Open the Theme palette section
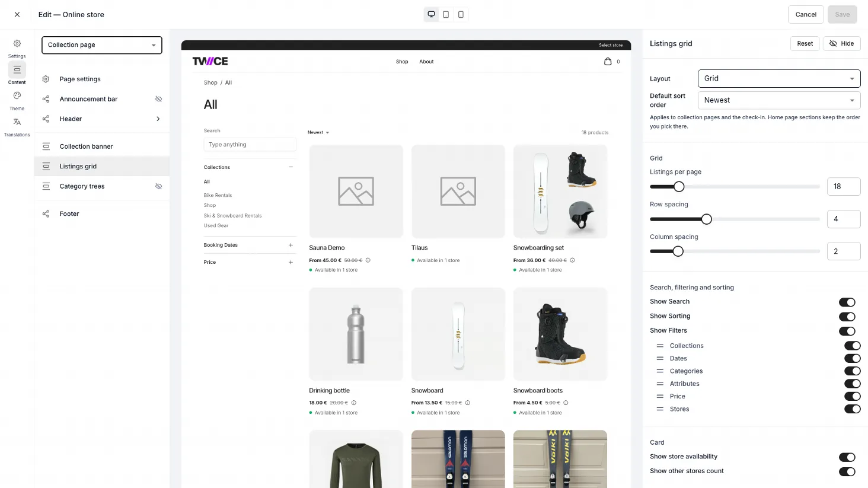 17,100
